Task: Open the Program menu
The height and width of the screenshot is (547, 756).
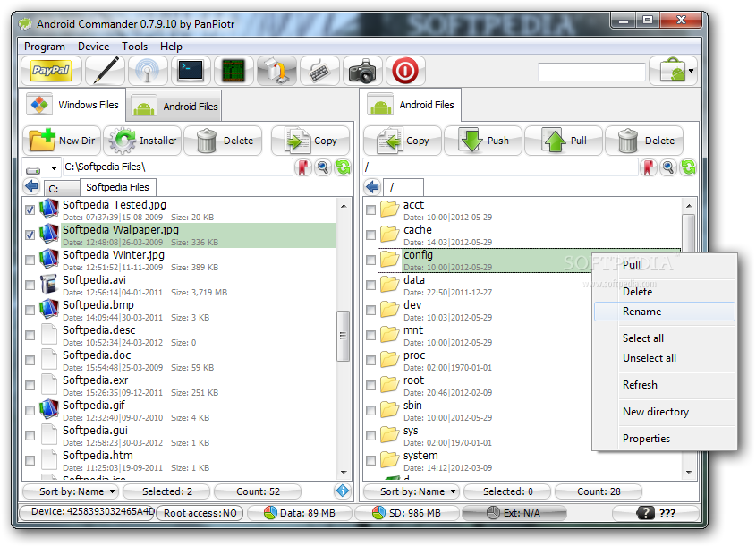Action: pyautogui.click(x=45, y=47)
